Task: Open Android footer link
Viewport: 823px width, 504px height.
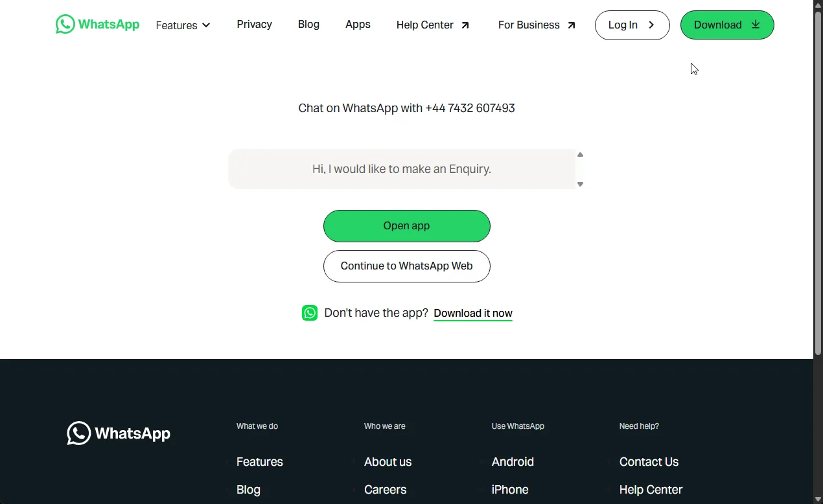Action: (513, 462)
